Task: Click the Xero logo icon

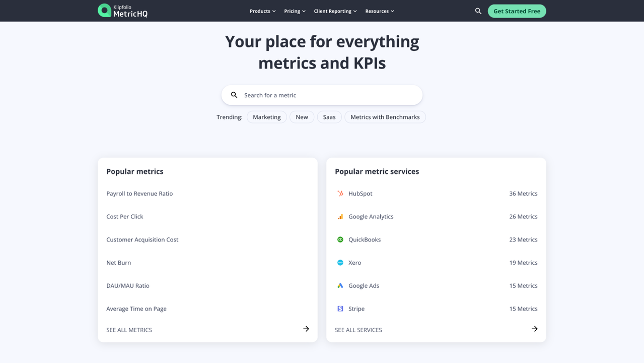Action: point(340,263)
